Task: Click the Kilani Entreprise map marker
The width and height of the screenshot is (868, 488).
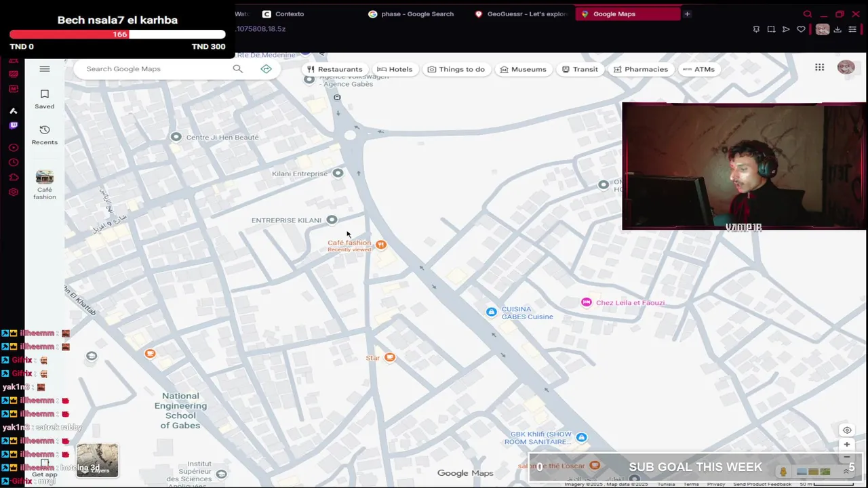Action: click(338, 173)
